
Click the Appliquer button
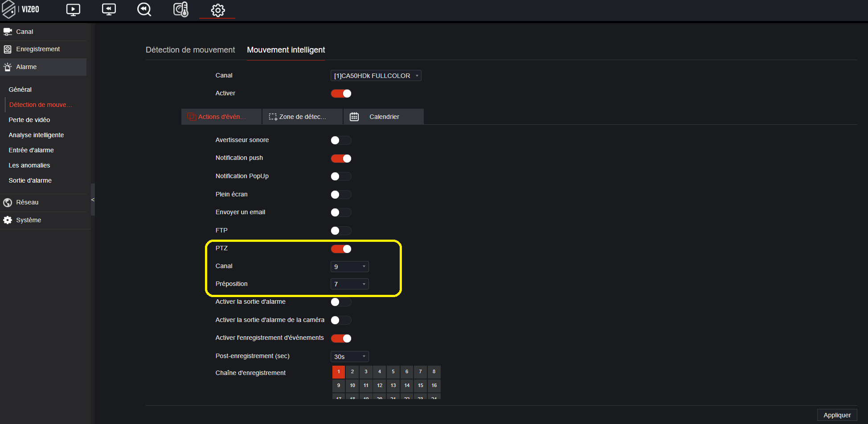(837, 415)
